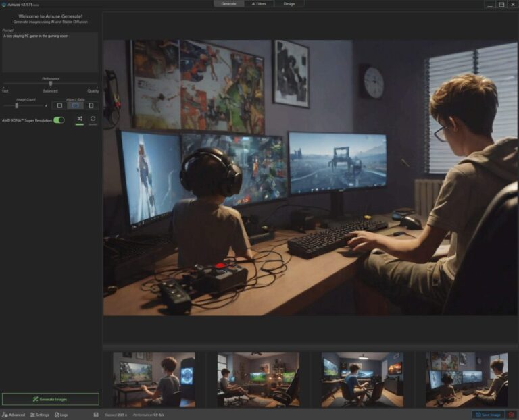Click the repeat/refresh seed icon
Viewport: 519px width, 420px height.
click(93, 119)
